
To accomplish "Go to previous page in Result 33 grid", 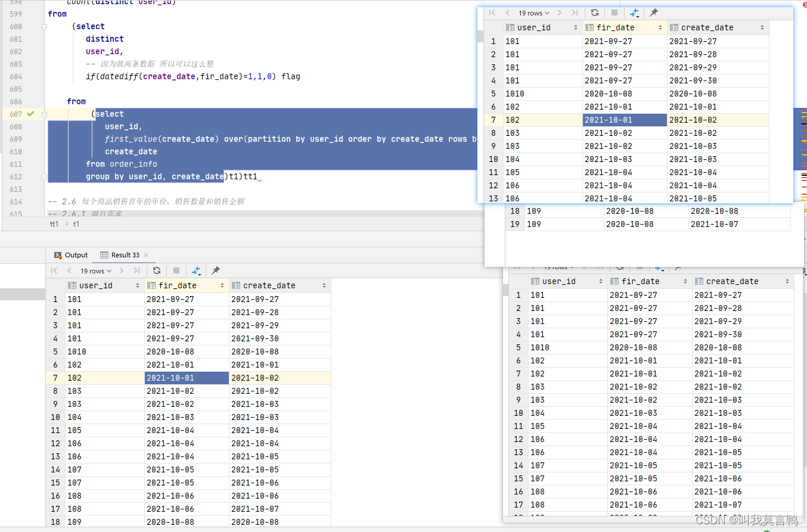I will 70,270.
